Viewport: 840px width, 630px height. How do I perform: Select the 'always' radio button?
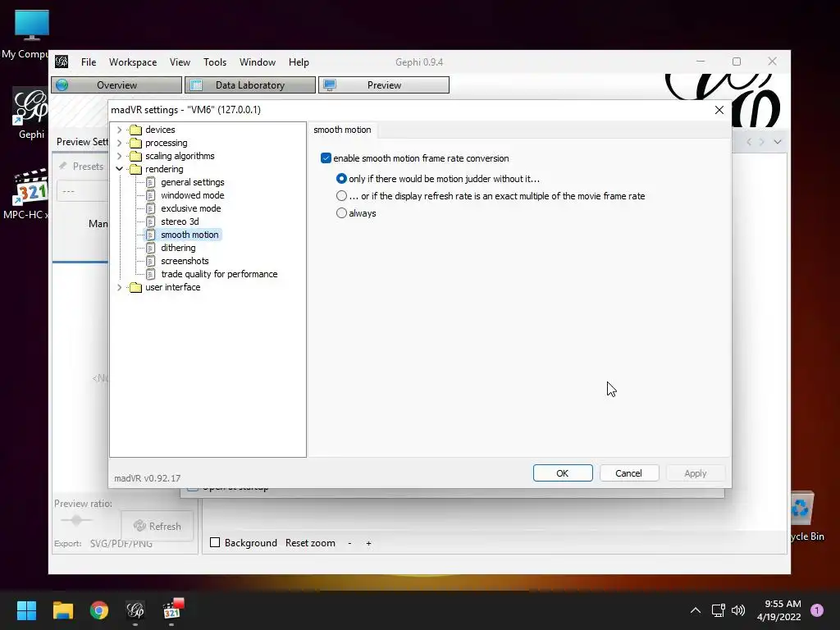[x=341, y=212]
